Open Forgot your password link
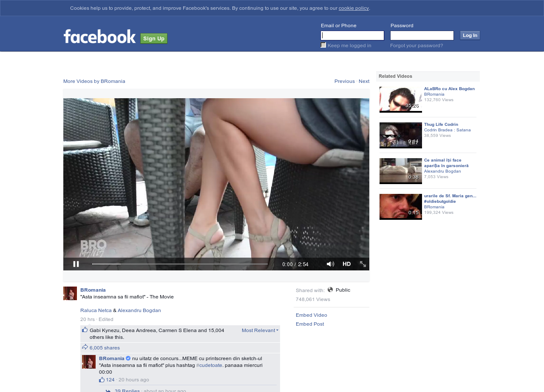The image size is (544, 392). 416,45
